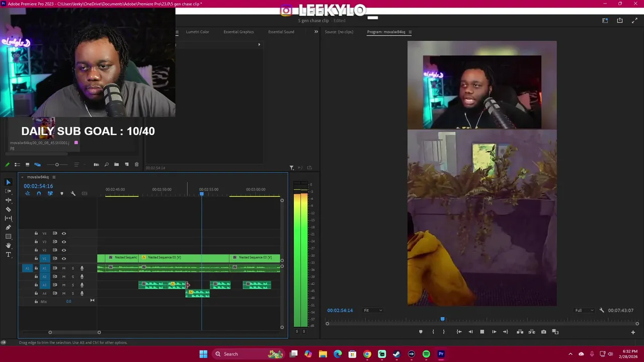Switch to the Lumetri Color tab
Viewport: 644px width, 362px height.
[x=197, y=32]
